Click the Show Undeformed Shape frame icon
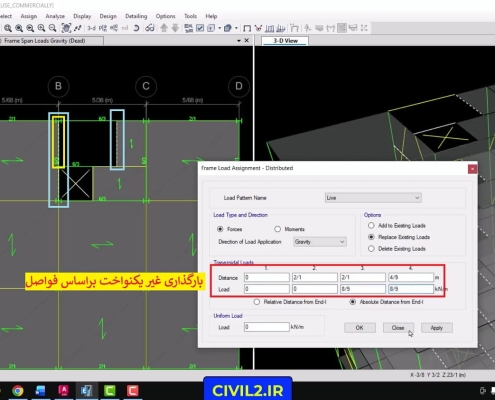 pos(247,28)
